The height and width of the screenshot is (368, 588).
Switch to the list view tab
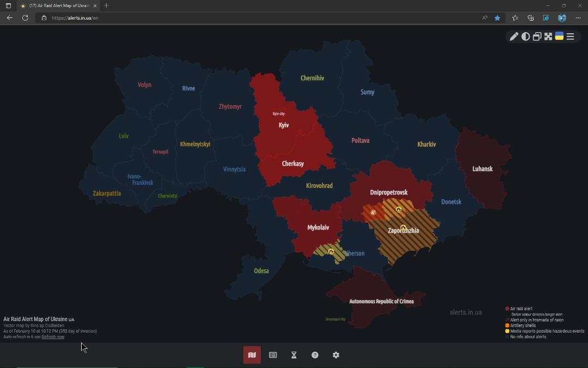pos(273,355)
